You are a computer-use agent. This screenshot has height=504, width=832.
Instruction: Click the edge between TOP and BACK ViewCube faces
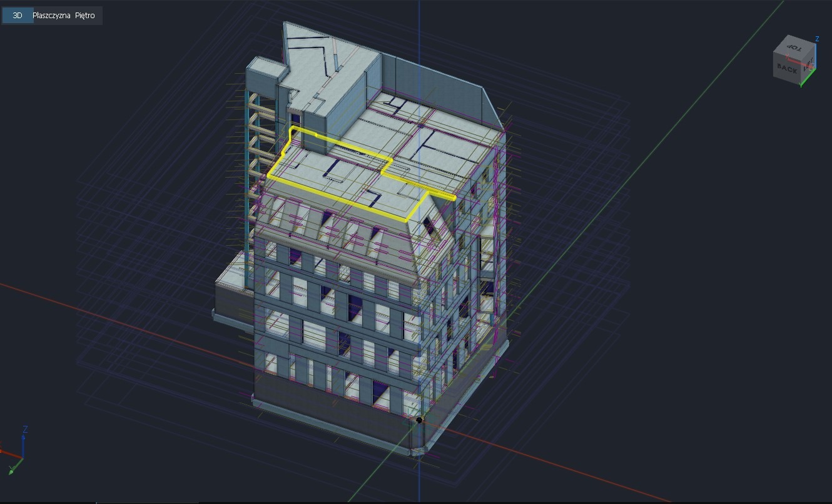(787, 57)
